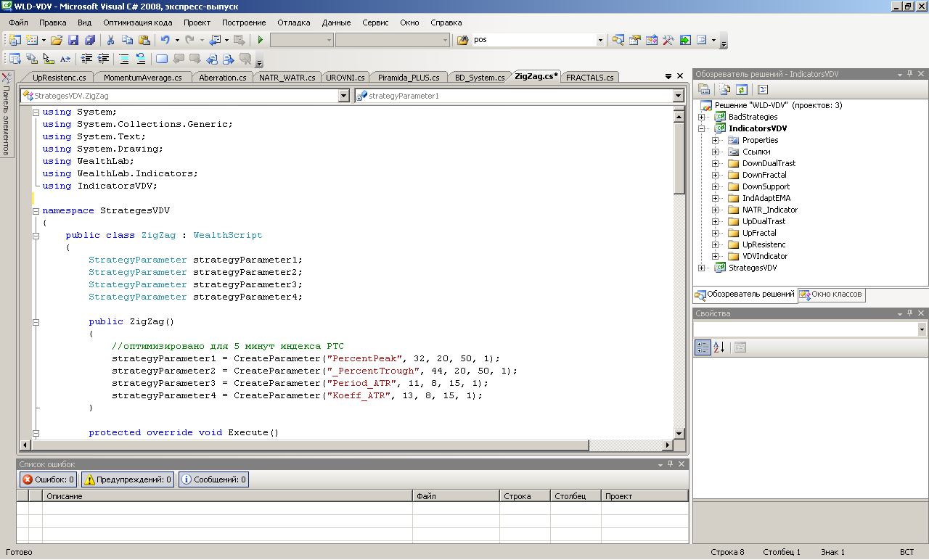Collapse the namespace StrategesVDV outlining block
The width and height of the screenshot is (929, 560).
[x=36, y=211]
